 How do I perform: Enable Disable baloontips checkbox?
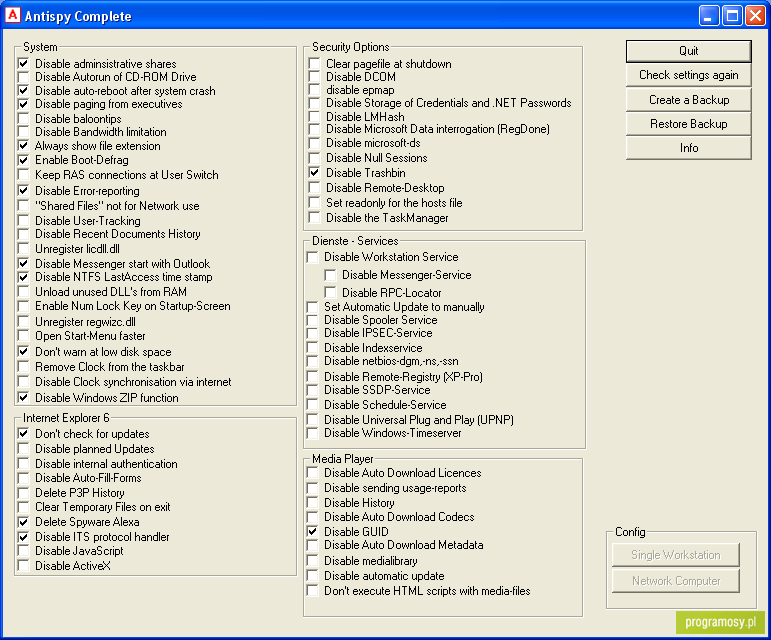pyautogui.click(x=23, y=118)
